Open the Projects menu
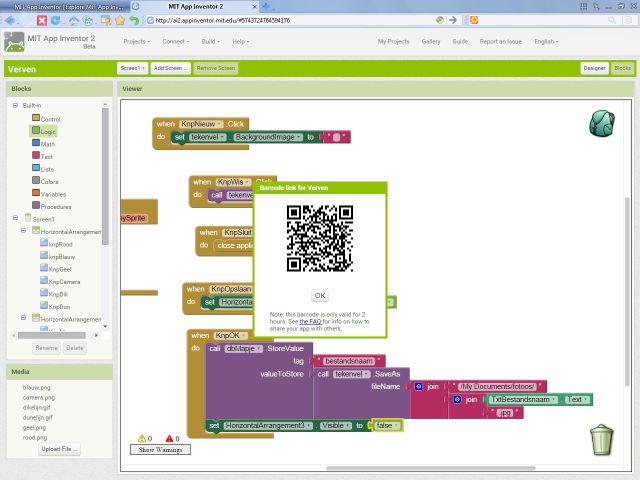This screenshot has height=480, width=640. click(137, 41)
